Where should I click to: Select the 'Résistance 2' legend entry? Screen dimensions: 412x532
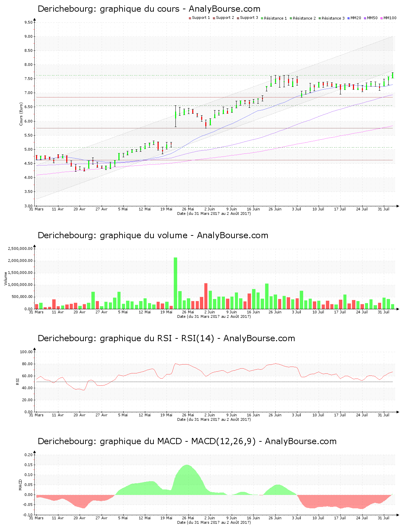coord(303,18)
